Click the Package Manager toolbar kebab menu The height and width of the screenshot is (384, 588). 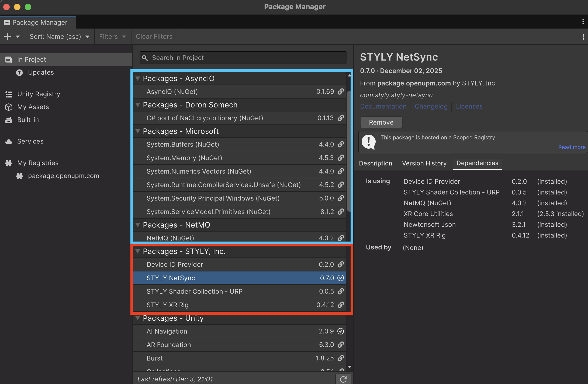pyautogui.click(x=583, y=37)
